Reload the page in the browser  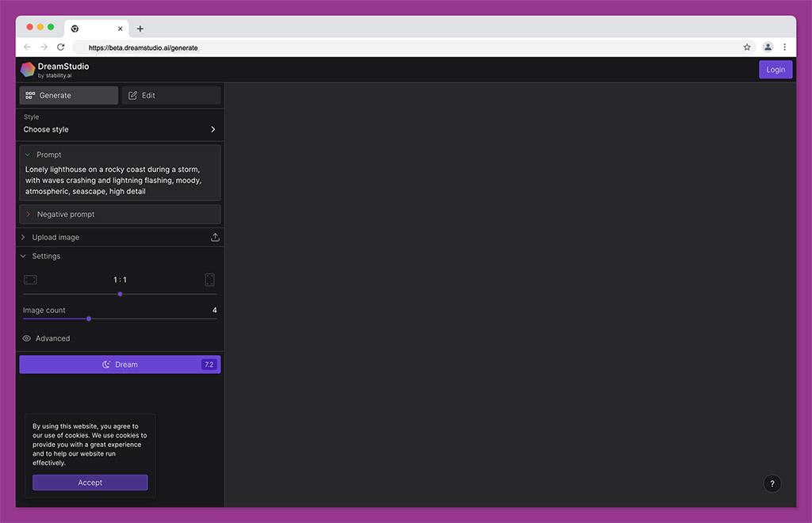(x=60, y=47)
